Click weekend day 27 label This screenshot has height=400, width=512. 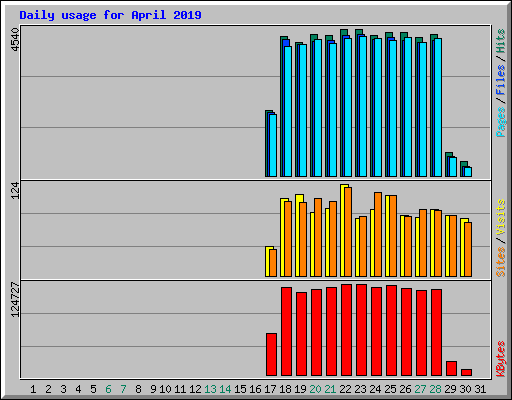tap(420, 389)
